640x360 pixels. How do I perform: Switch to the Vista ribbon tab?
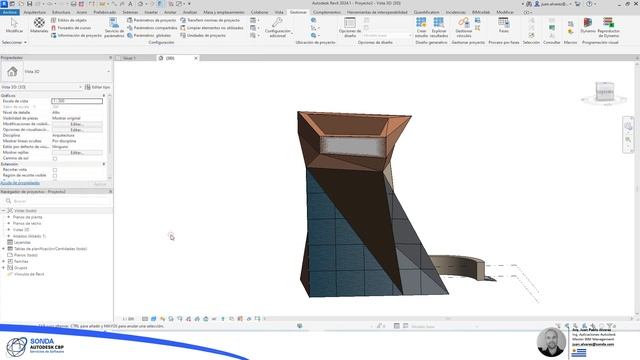[279, 12]
